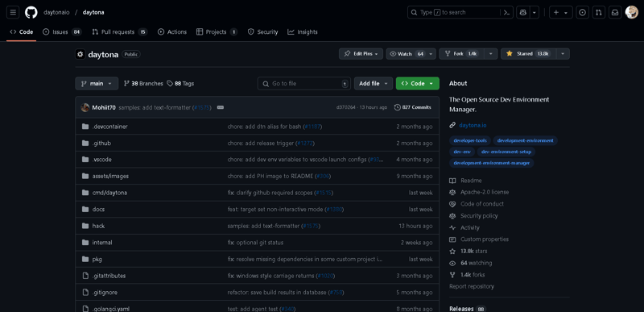Click the pkg folder icon
644x312 pixels.
pos(85,259)
